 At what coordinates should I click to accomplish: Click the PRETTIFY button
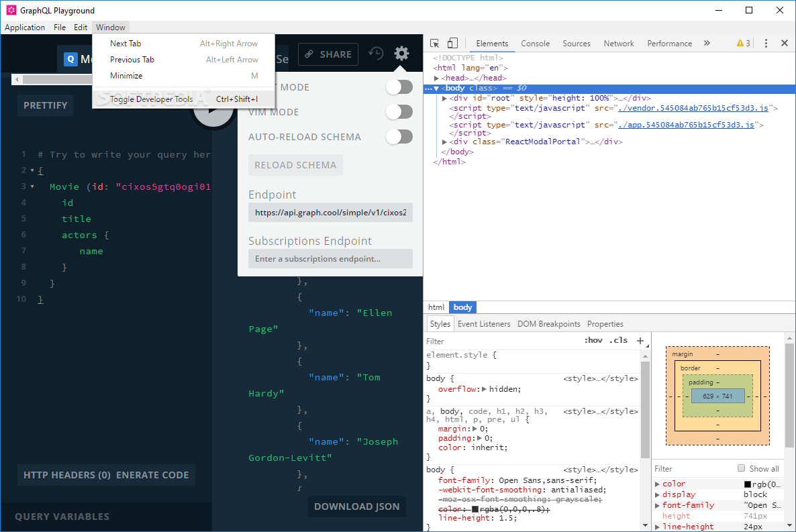point(45,105)
